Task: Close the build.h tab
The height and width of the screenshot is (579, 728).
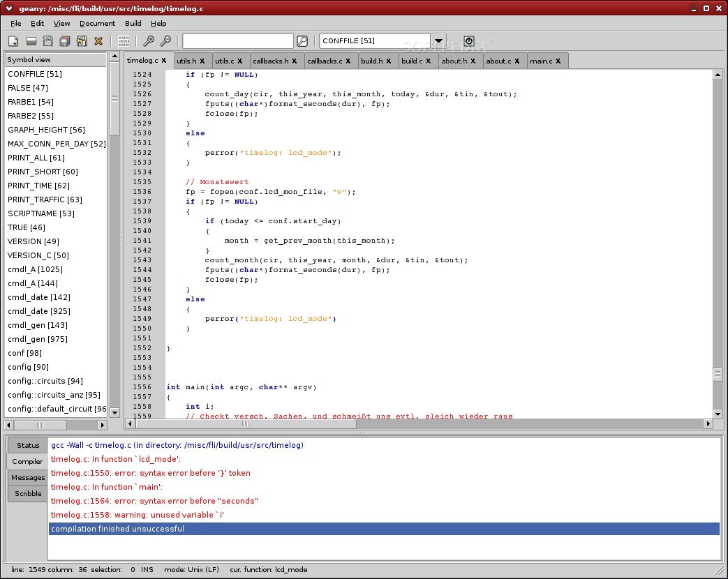Action: point(389,61)
